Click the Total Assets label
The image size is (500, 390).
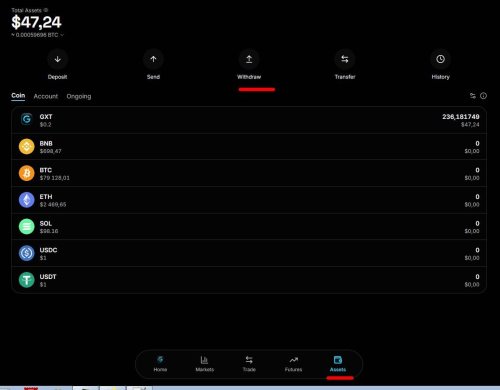click(x=27, y=10)
